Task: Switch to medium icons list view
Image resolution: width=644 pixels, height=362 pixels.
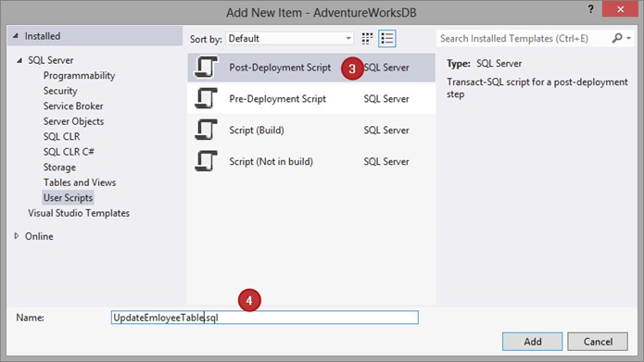Action: coord(387,39)
